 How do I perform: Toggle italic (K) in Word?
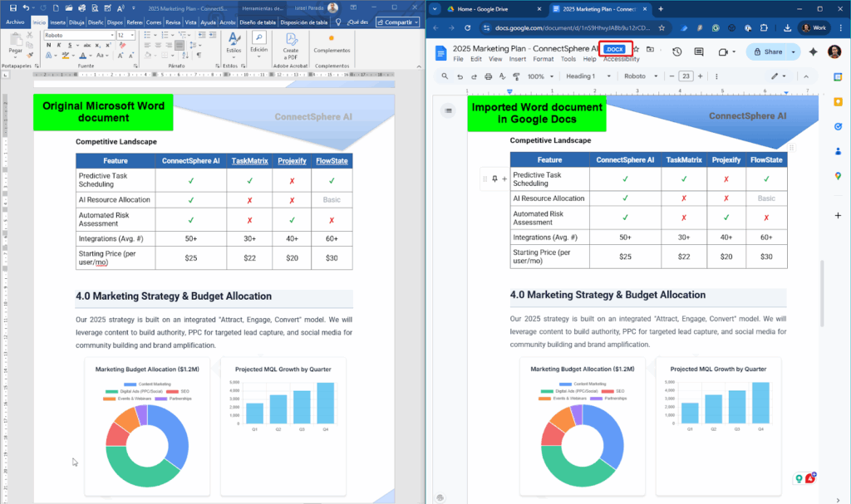(x=59, y=45)
